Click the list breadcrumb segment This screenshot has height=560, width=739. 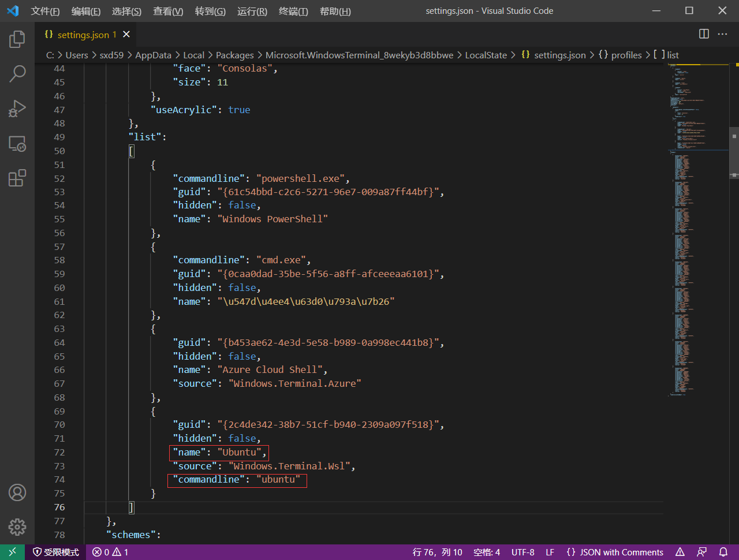tap(666, 55)
